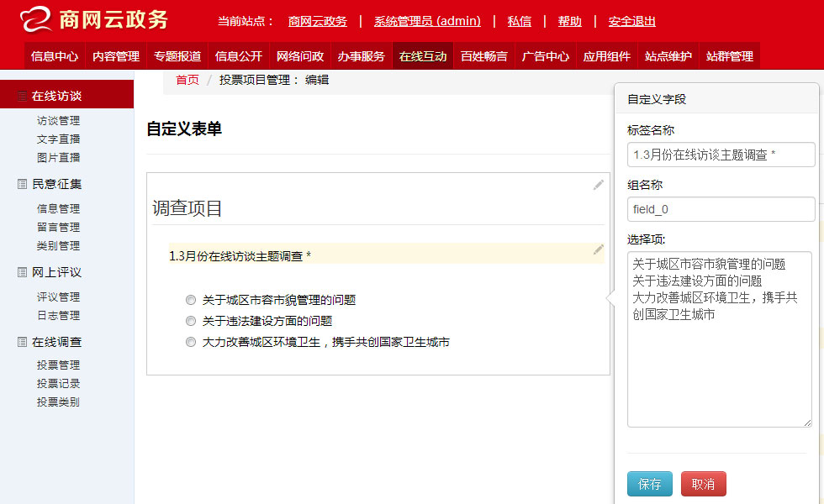Open the 网络问政 menu tab
The height and width of the screenshot is (504, 824).
pos(300,55)
